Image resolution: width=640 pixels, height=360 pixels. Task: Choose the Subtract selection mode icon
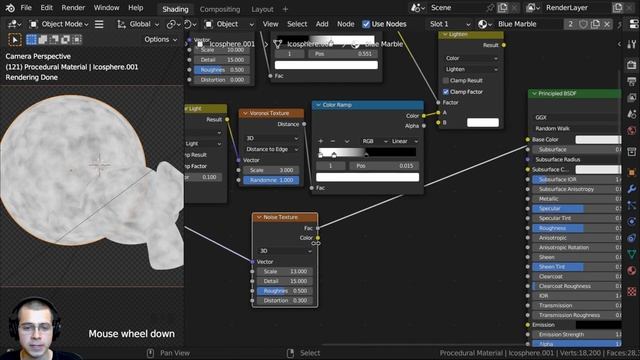[54, 40]
